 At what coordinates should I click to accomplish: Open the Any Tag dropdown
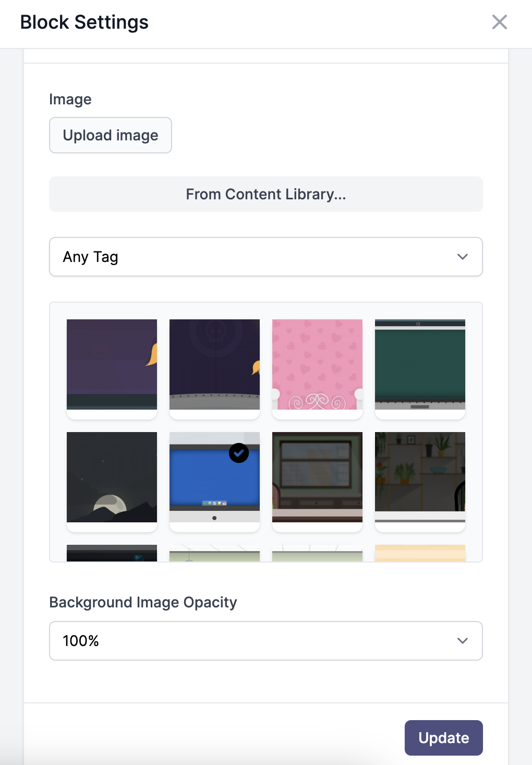click(x=265, y=257)
